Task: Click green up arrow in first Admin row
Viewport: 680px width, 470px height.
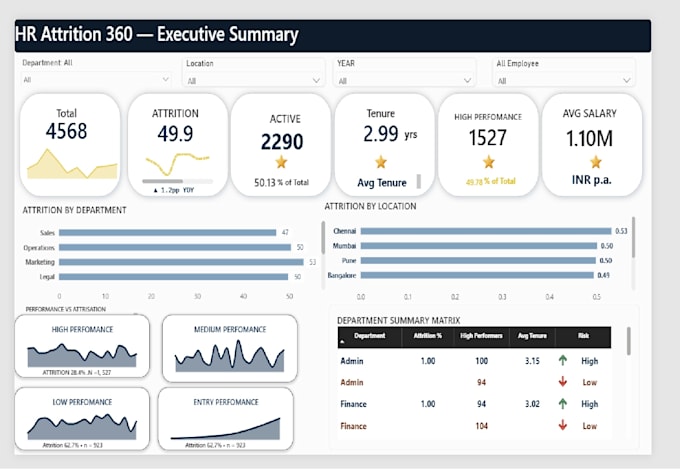Action: point(562,360)
